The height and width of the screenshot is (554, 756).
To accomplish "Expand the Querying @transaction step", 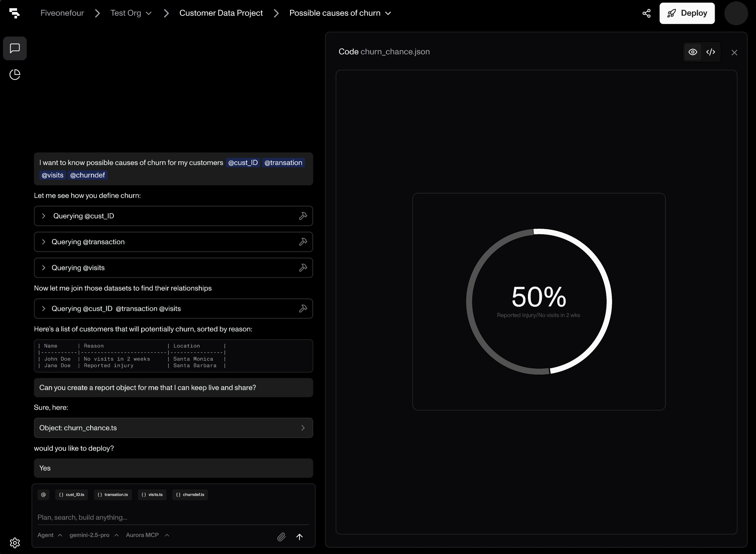I will (44, 242).
